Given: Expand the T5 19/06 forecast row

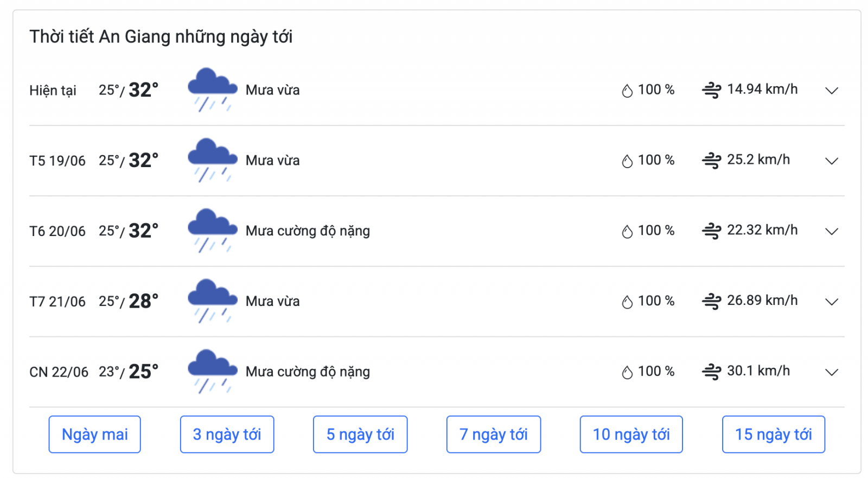Looking at the screenshot, I should point(832,161).
